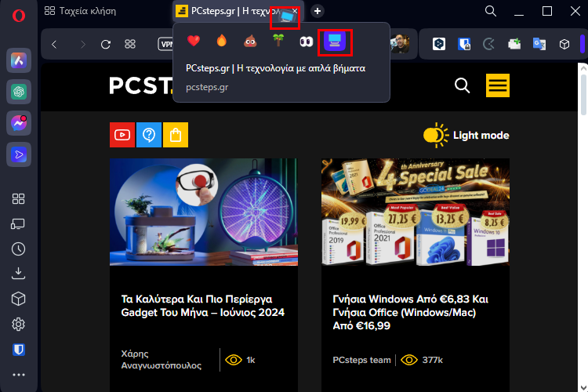This screenshot has height=392, width=588.
Task: Click the 377k views count
Action: tap(422, 360)
